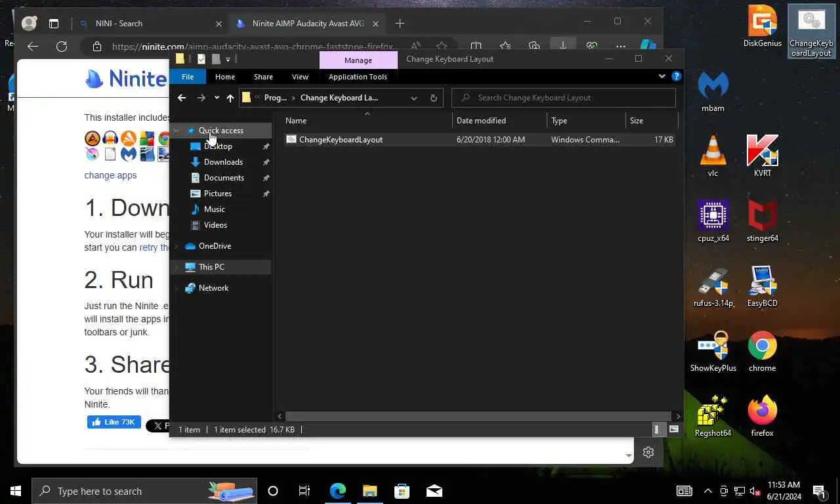Click the muted volume tray icon
Screen dimensions: 840x504
755,491
